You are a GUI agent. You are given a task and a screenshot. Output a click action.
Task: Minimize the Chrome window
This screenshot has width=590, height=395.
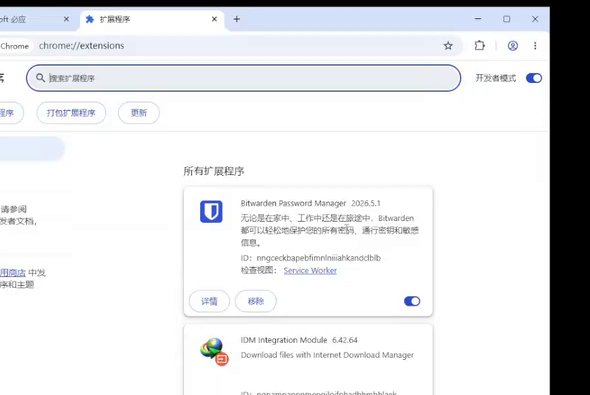[478, 19]
